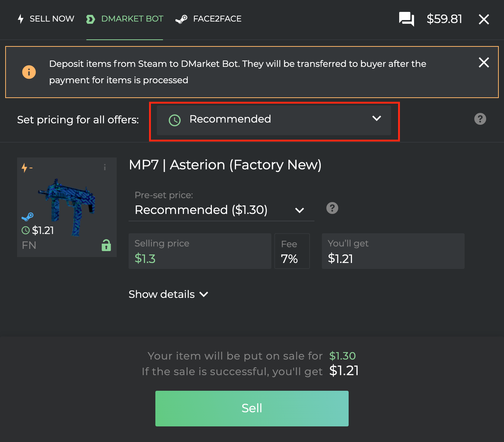Click the FN wear label on item card
The height and width of the screenshot is (442, 504).
[29, 245]
